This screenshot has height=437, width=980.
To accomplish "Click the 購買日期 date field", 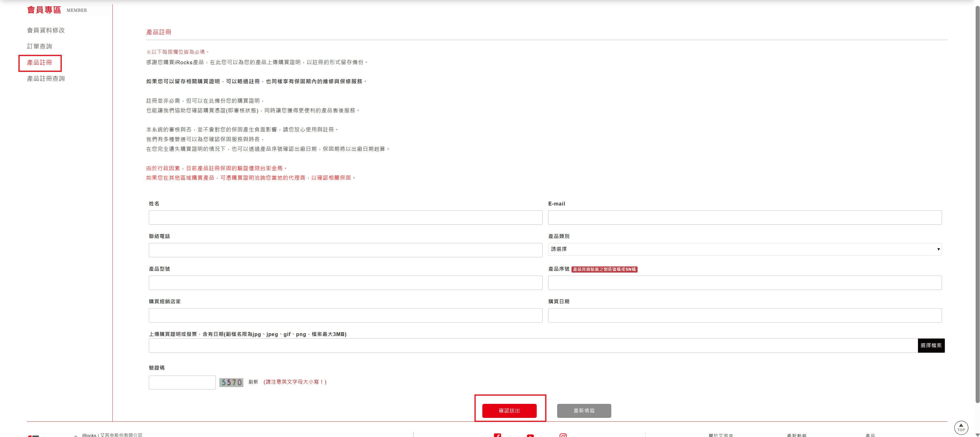I will point(745,315).
